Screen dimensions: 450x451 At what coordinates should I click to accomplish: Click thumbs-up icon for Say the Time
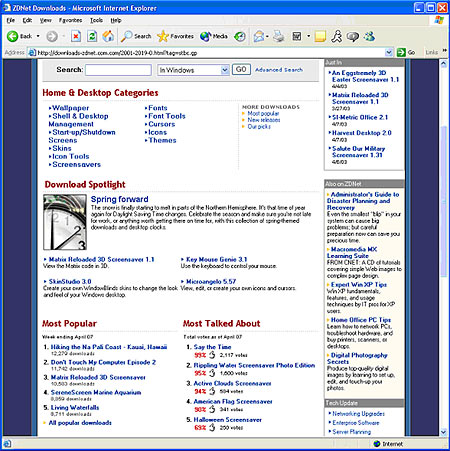[x=212, y=355]
